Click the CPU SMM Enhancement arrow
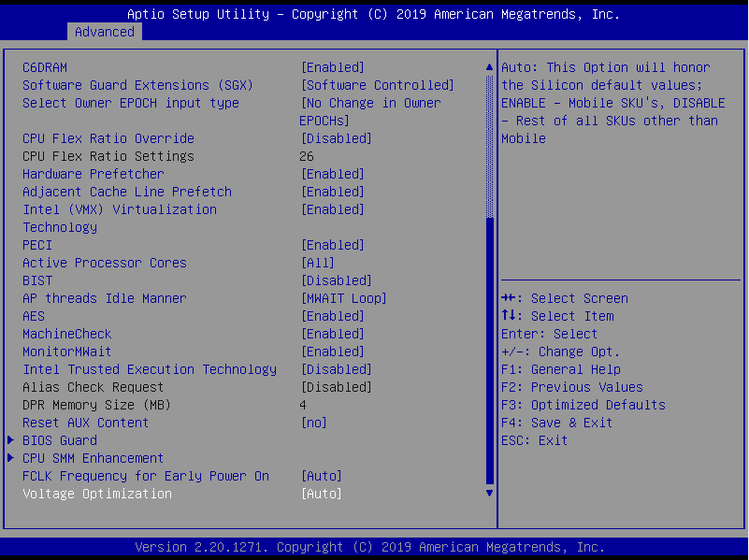 click(x=11, y=458)
